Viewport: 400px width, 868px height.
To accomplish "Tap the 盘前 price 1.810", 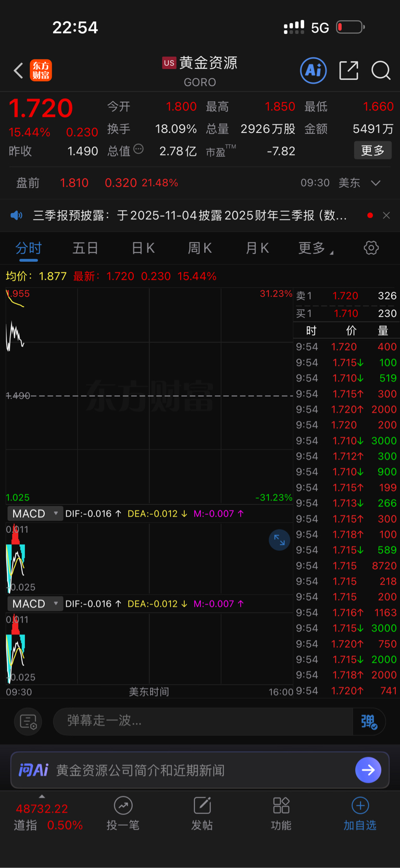I will pyautogui.click(x=74, y=183).
